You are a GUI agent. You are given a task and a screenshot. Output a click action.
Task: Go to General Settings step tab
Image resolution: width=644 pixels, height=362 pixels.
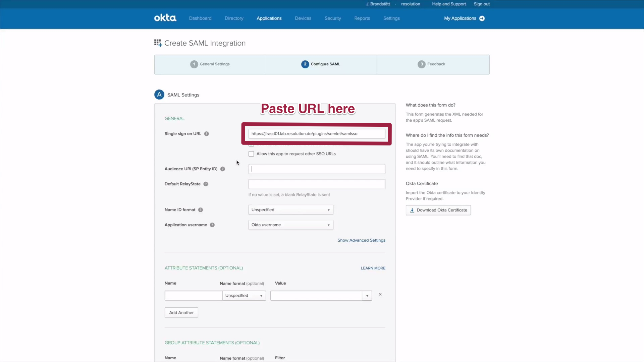click(x=210, y=64)
